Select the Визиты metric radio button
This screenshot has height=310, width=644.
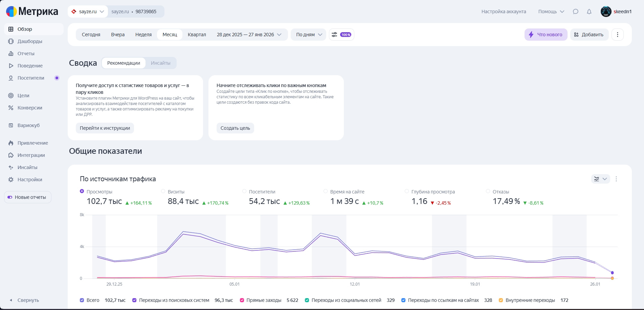tap(163, 191)
